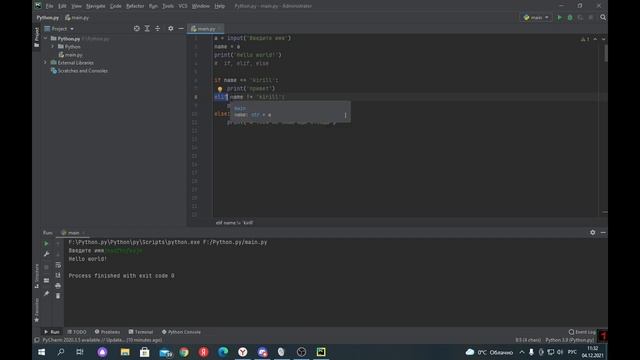Viewport: 640px width, 360px height.
Task: Open the Edit menu
Action: pos(62,6)
